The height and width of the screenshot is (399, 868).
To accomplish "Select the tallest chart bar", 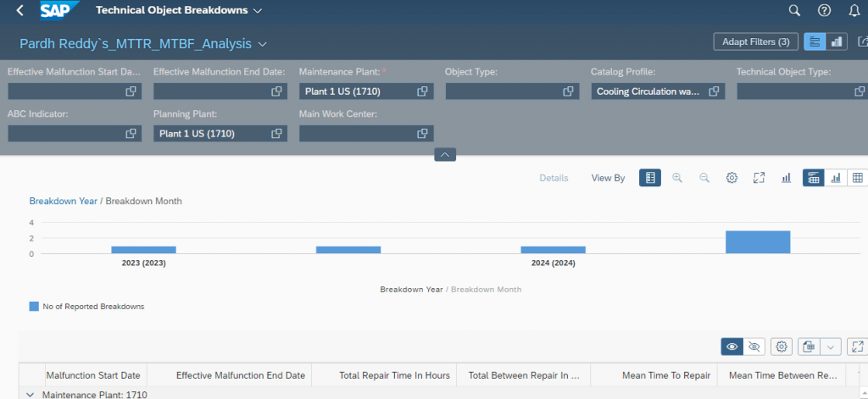I will coord(758,241).
